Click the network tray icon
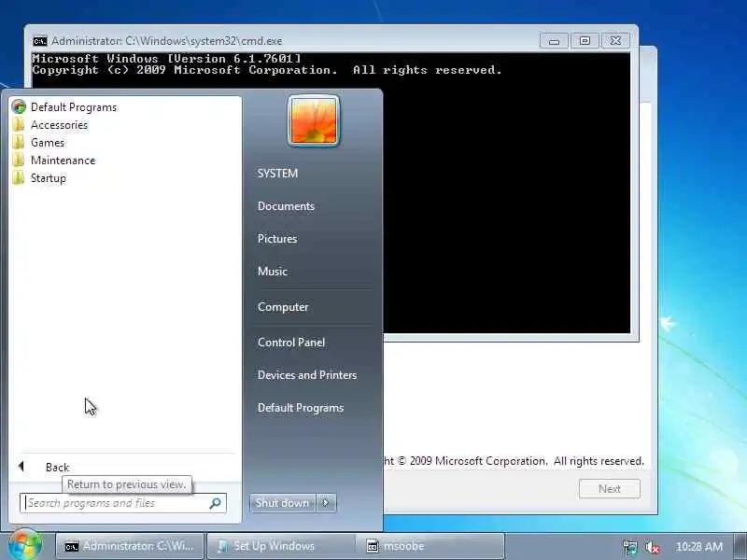747x560 pixels. pos(629,547)
